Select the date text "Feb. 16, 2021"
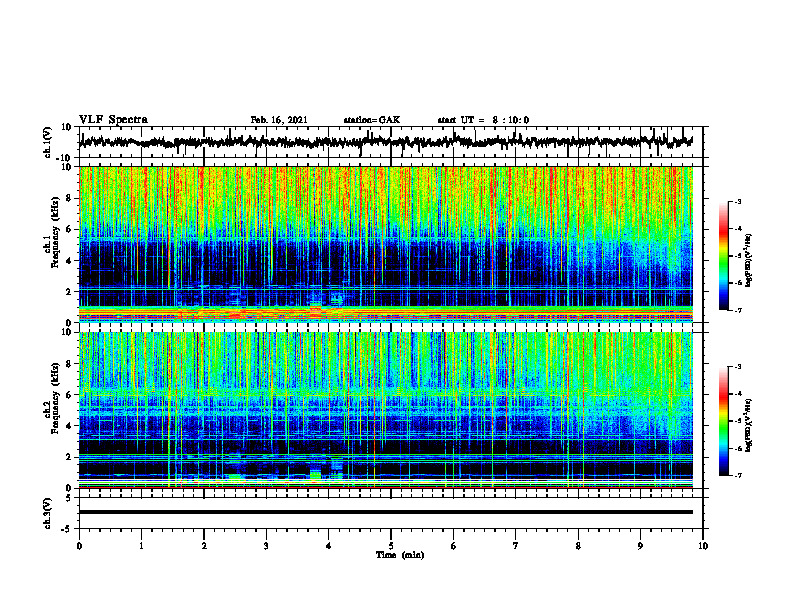This screenshot has width=792, height=612. (279, 120)
